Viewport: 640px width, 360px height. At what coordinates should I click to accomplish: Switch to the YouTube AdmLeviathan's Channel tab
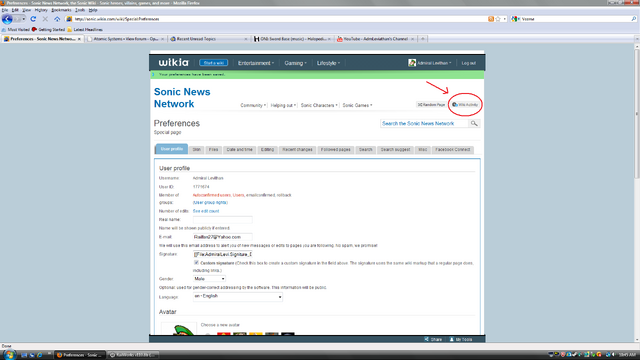[376, 39]
